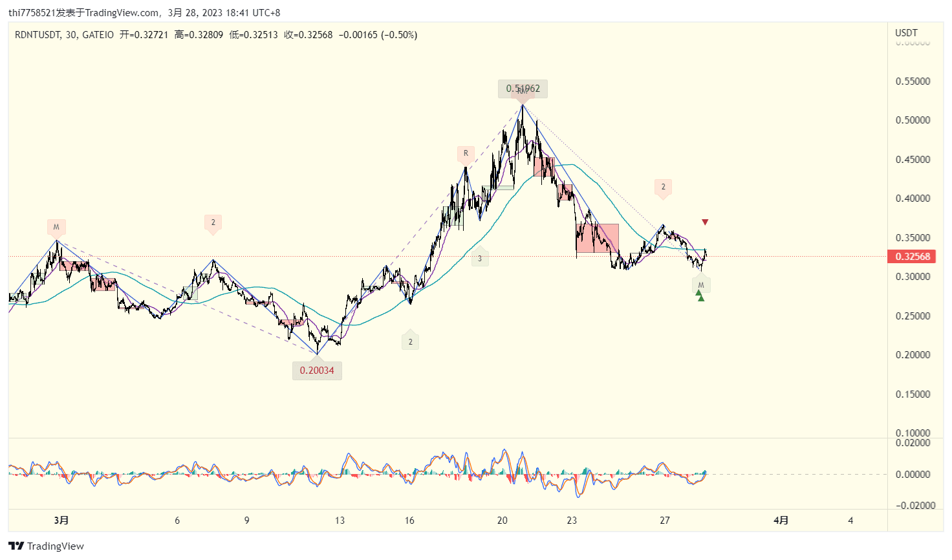This screenshot has height=560, width=952.
Task: Click the −0.02000 oscillator axis value
Action: 915,506
